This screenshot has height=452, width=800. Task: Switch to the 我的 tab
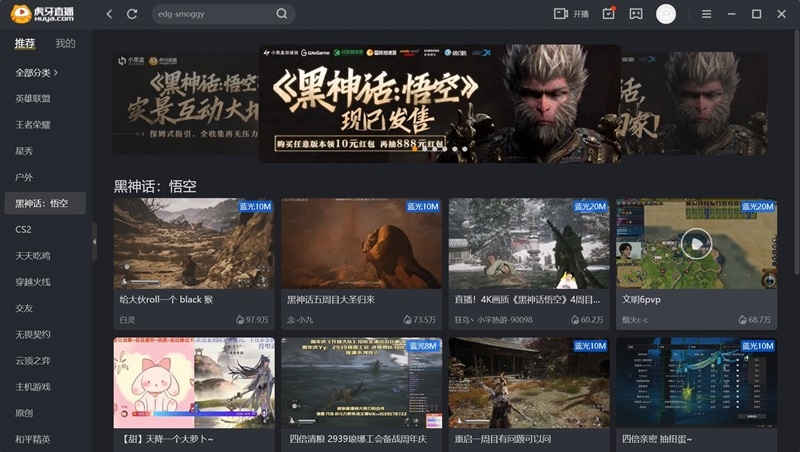click(x=65, y=43)
